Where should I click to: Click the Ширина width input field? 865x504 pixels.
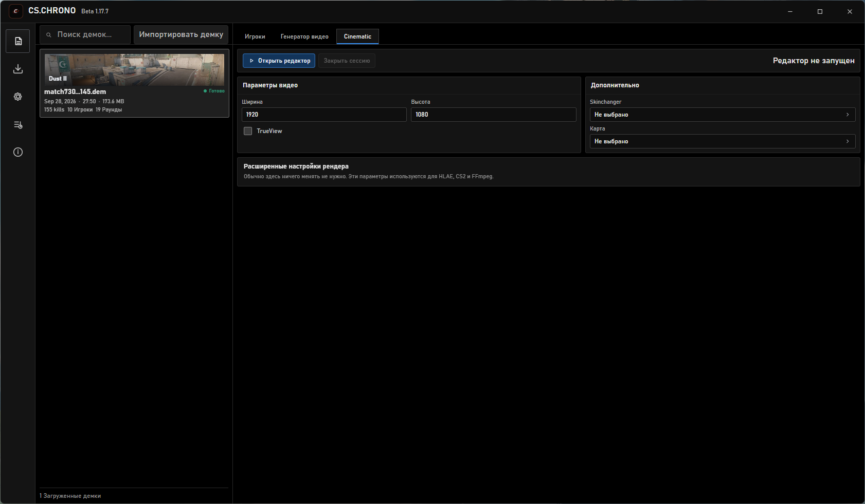tap(324, 115)
